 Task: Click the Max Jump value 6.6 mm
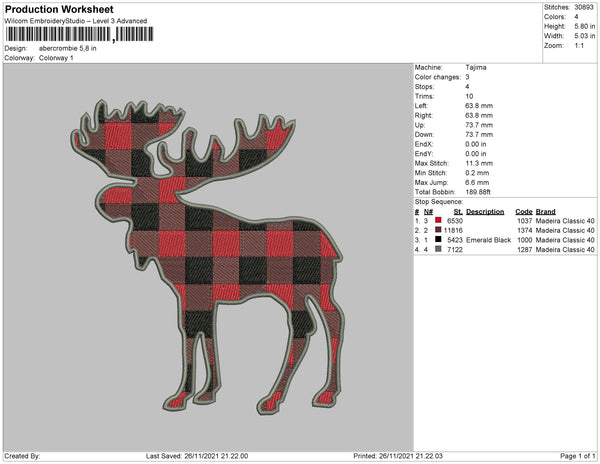tap(477, 182)
